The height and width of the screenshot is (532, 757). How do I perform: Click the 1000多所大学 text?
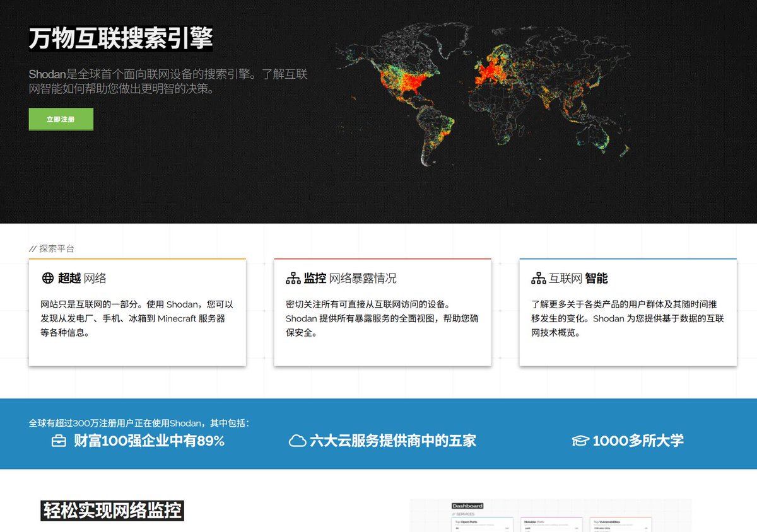pos(638,441)
